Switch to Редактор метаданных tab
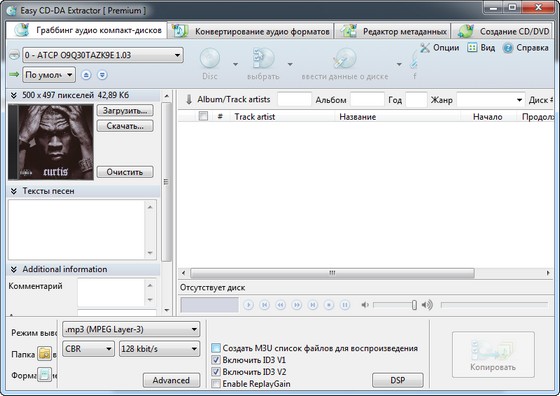 coord(394,31)
